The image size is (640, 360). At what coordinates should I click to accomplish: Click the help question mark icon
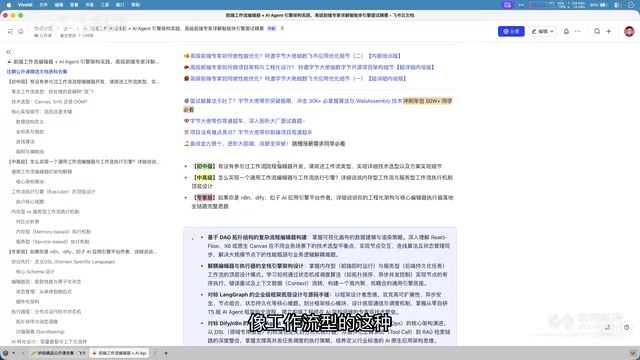tap(627, 327)
